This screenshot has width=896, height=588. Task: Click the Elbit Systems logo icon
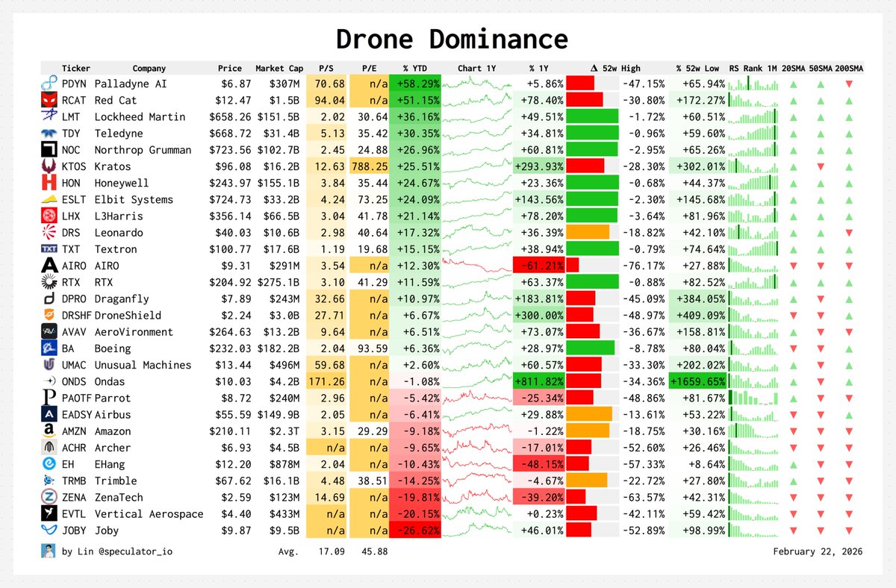coord(49,199)
